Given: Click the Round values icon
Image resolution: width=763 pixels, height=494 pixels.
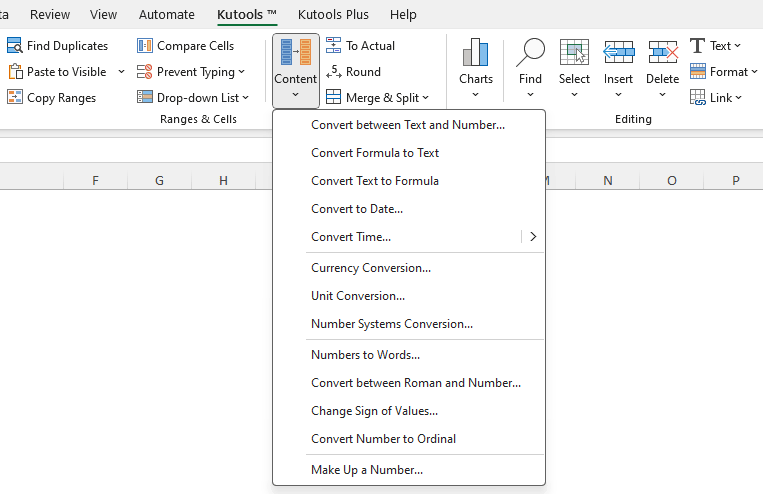Looking at the screenshot, I should pos(334,72).
